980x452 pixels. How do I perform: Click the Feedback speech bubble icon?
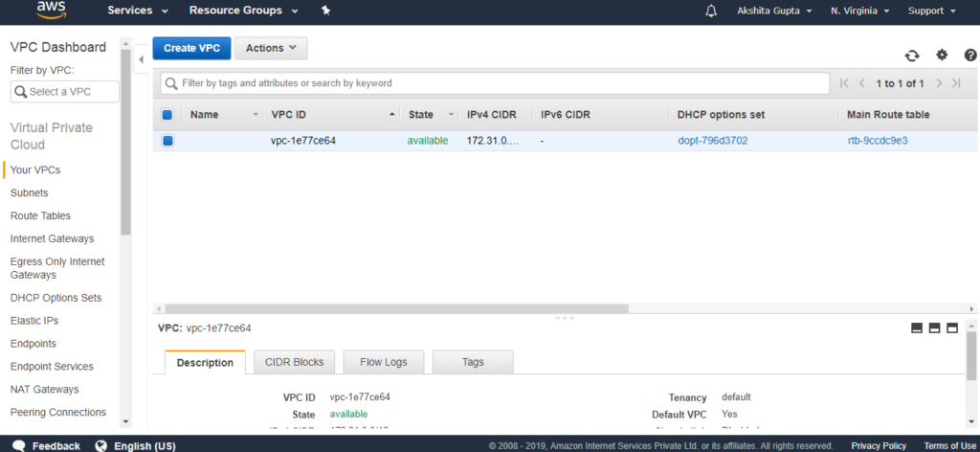point(19,445)
